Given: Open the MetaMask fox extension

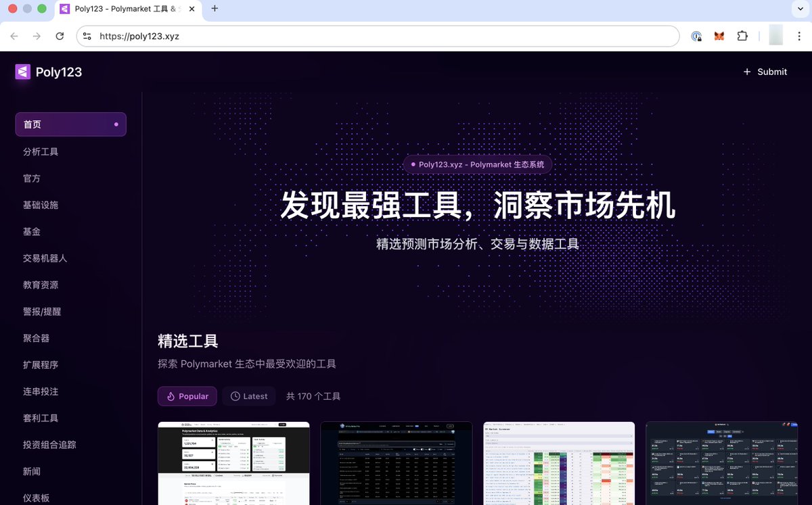Looking at the screenshot, I should [x=719, y=37].
